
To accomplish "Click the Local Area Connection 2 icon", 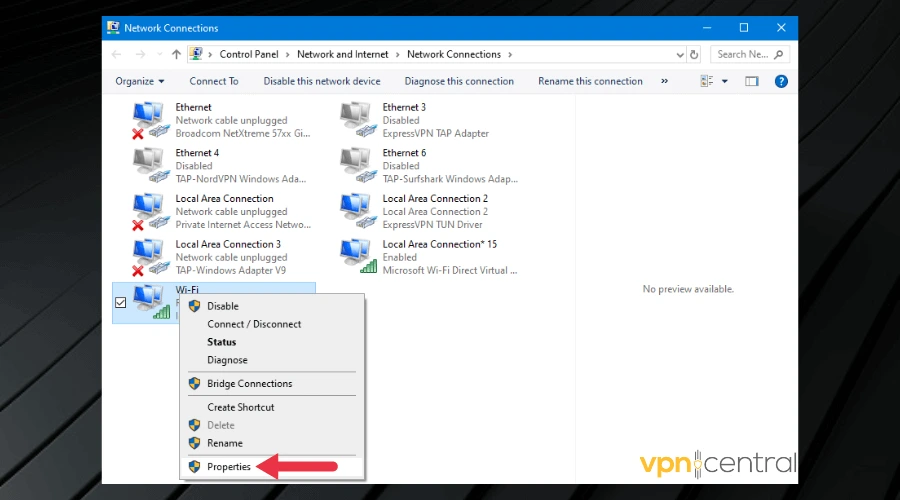I will pos(358,211).
